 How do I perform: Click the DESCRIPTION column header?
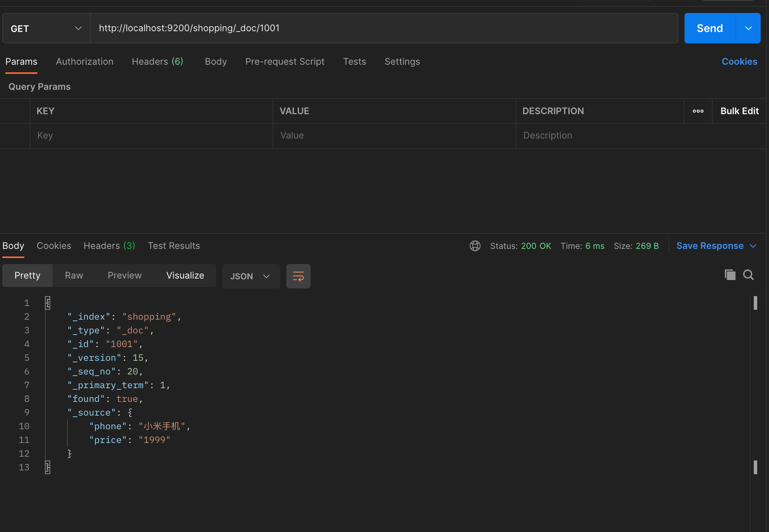[553, 111]
